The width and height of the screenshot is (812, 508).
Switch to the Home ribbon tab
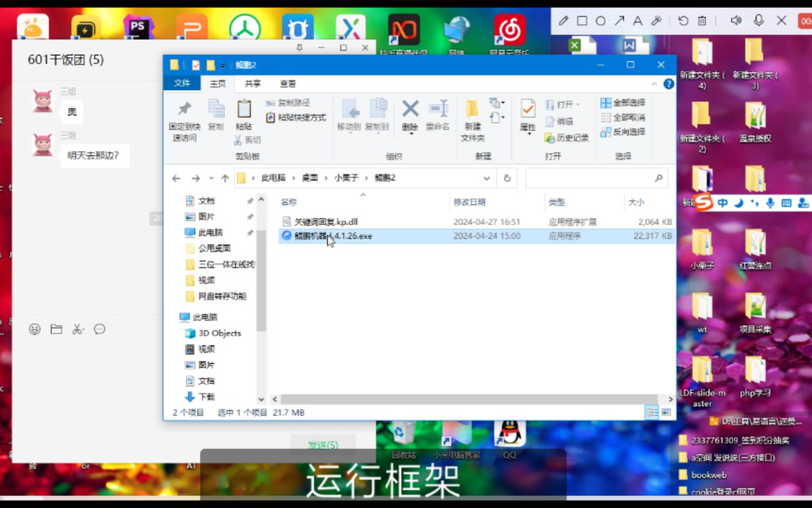[218, 84]
